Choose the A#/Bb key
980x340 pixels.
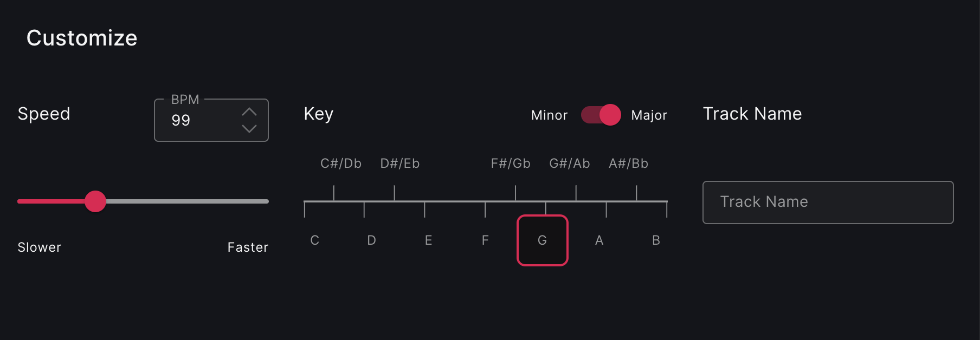629,163
